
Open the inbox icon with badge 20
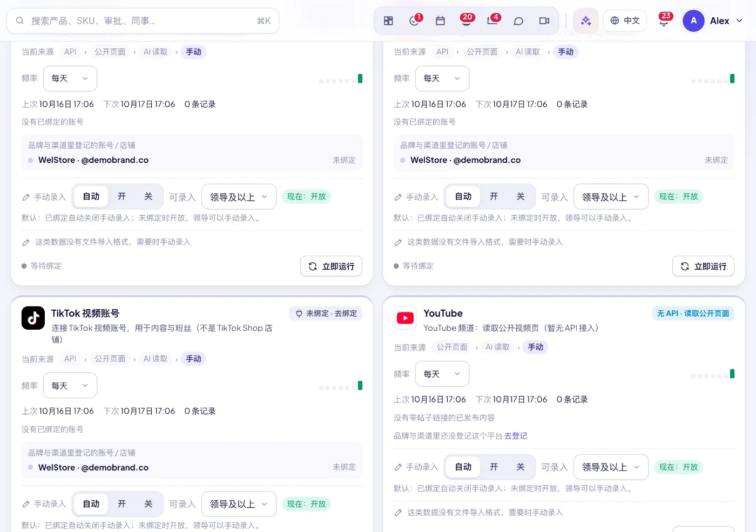tap(467, 21)
